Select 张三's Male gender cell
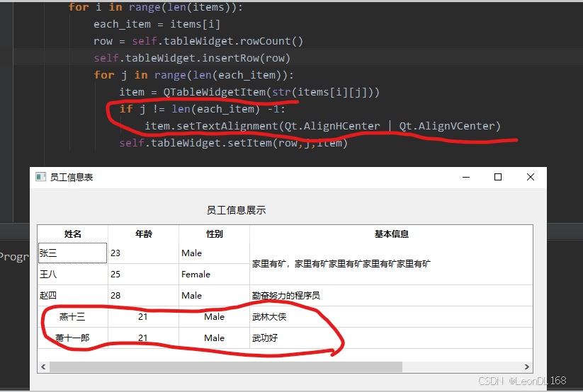The width and height of the screenshot is (583, 392). pos(214,253)
